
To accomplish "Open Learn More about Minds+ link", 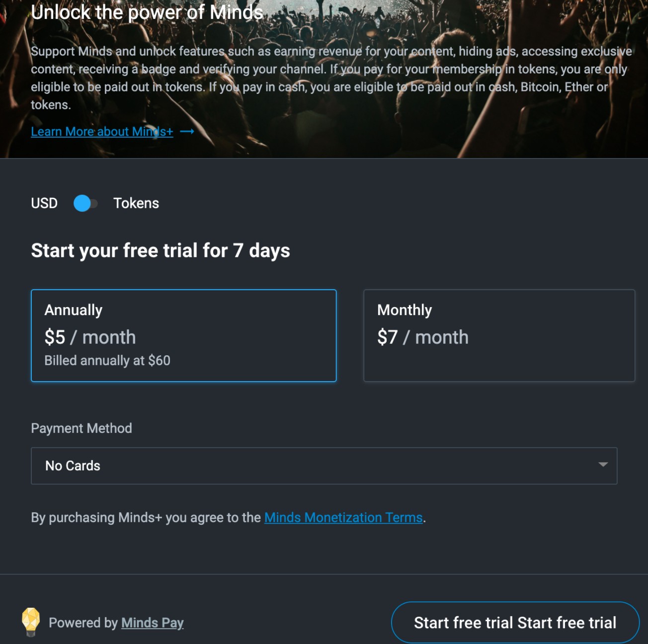I will [102, 132].
